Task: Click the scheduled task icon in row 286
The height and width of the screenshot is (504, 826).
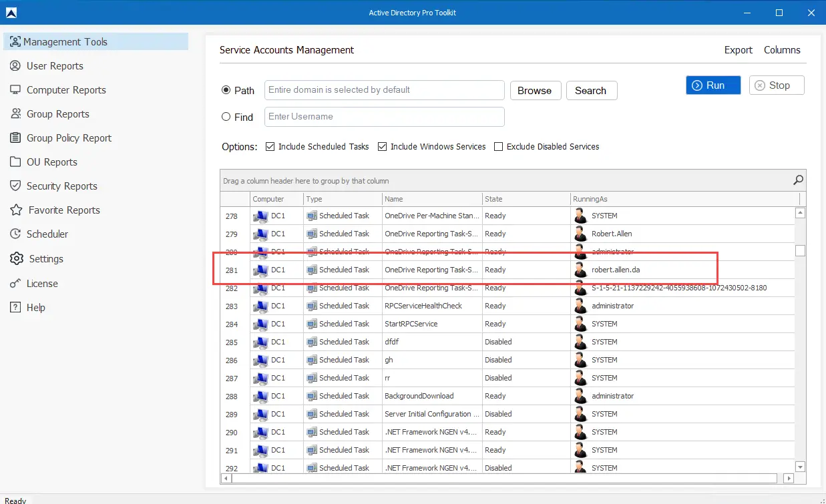Action: pyautogui.click(x=312, y=360)
